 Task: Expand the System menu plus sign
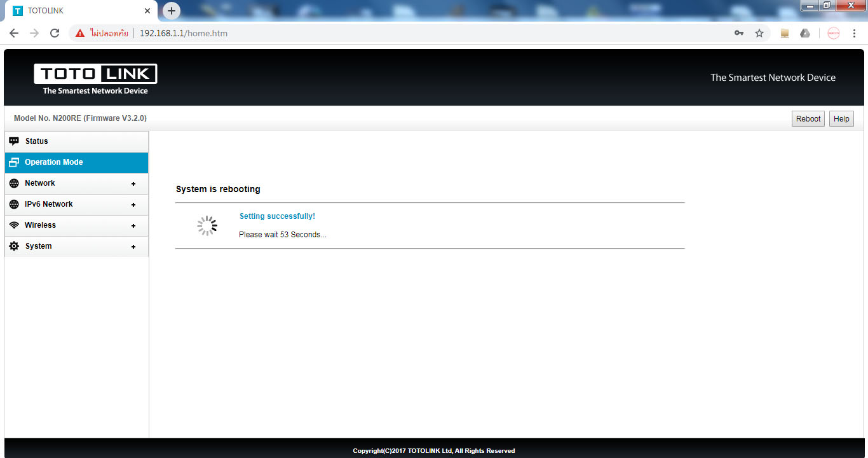tap(133, 247)
